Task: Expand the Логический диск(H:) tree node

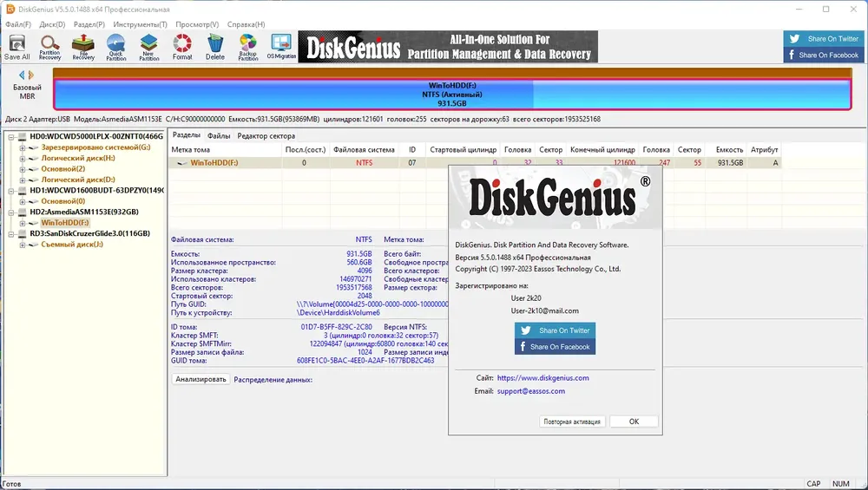Action: pos(23,158)
